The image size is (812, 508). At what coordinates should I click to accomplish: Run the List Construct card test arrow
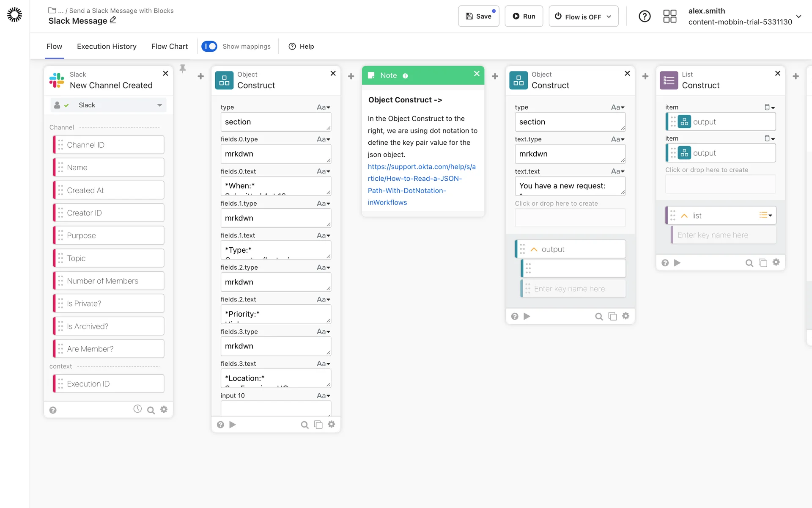tap(677, 263)
